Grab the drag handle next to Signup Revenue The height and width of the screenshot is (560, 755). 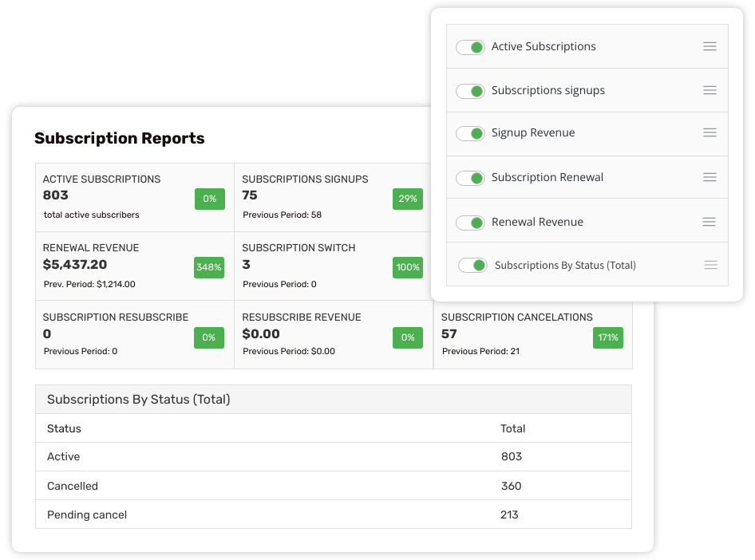(x=710, y=133)
